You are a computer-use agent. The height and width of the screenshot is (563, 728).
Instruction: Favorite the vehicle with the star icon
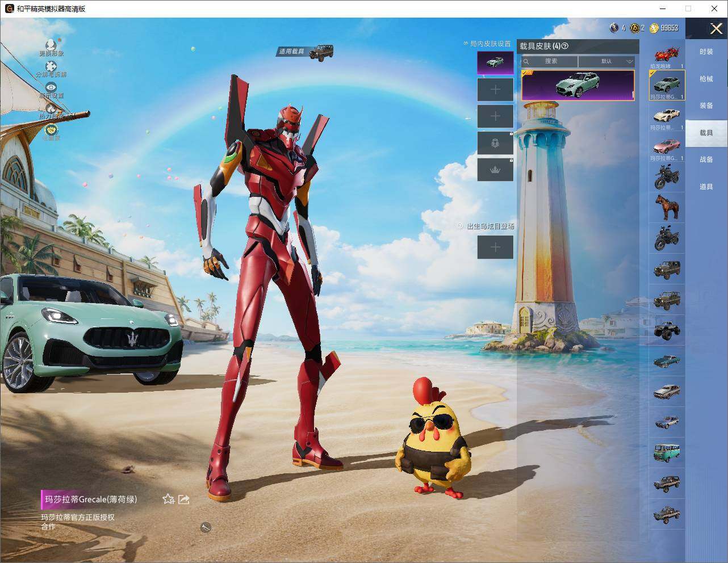click(168, 499)
